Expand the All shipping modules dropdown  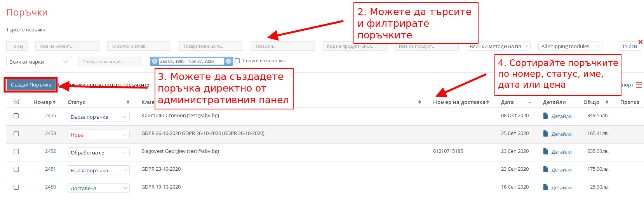pyautogui.click(x=570, y=46)
